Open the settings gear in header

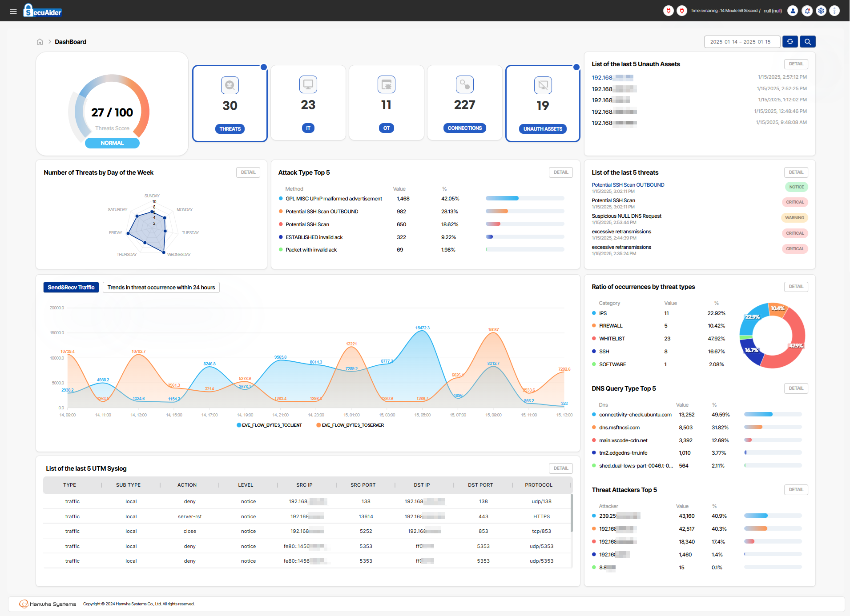point(821,11)
